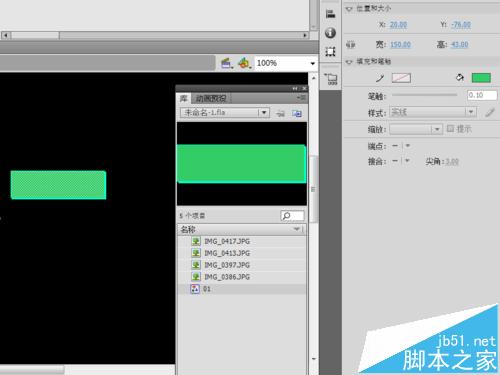Open the Info panel icon in the side dock
Viewport: 500px width, 375px height.
330,33
